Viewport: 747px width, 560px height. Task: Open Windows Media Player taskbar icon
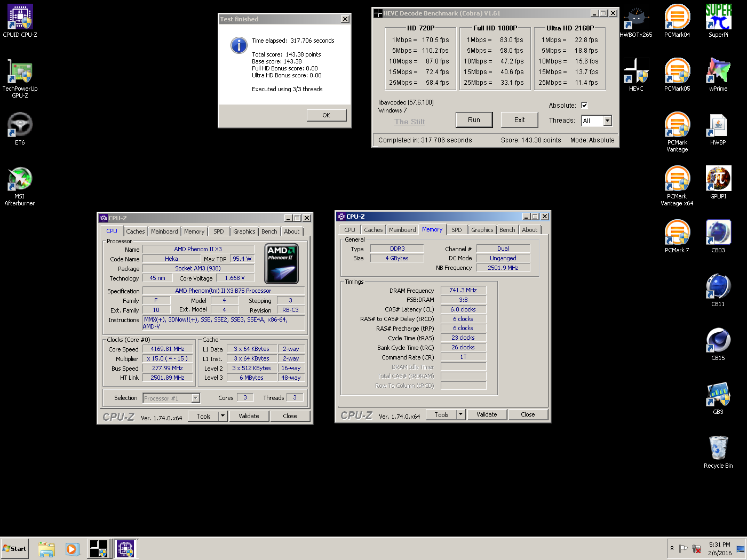73,549
